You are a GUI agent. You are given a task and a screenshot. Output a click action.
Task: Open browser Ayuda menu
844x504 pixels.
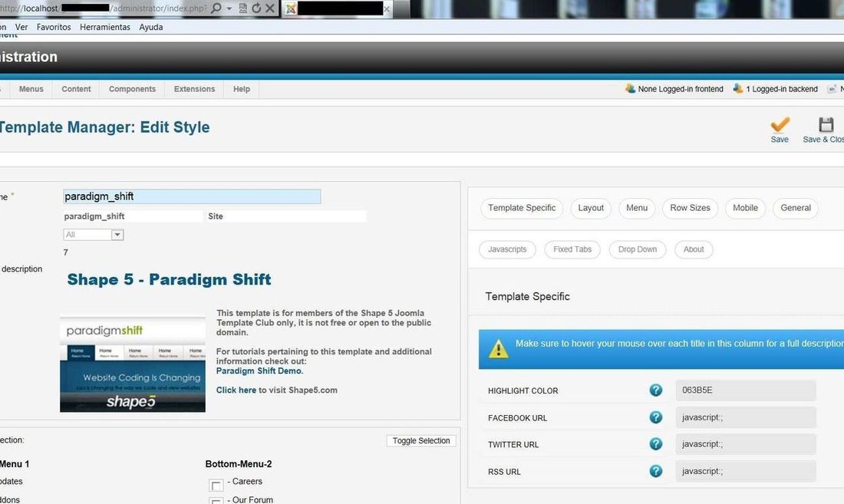click(150, 27)
